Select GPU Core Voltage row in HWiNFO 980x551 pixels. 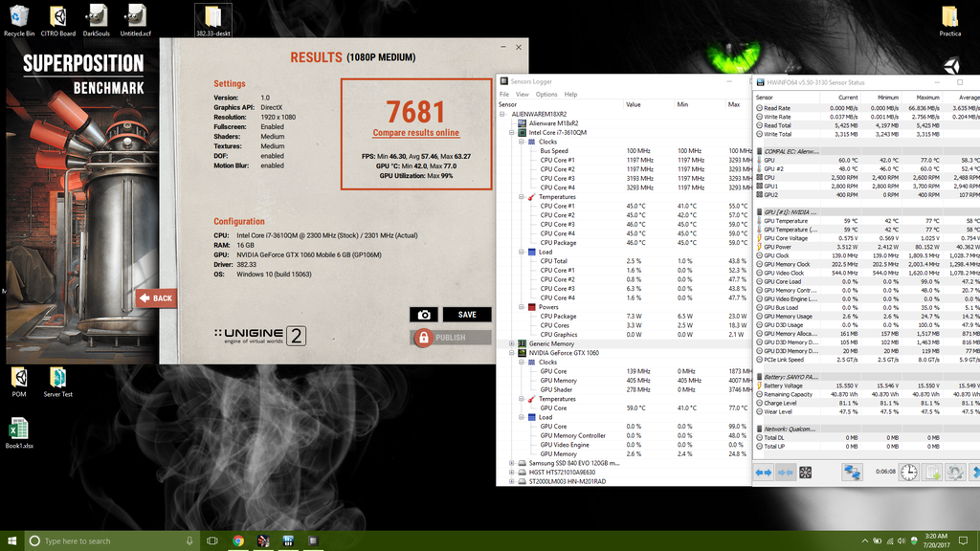click(867, 238)
